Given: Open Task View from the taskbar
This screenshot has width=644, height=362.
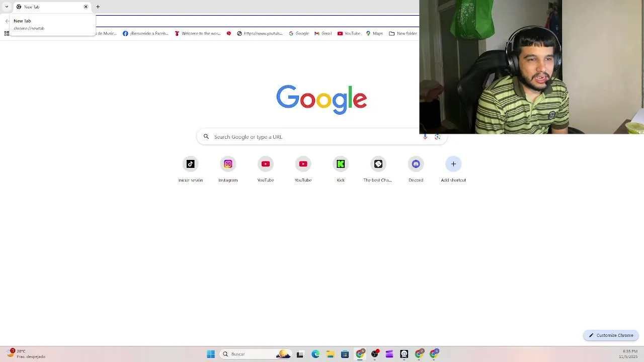Looking at the screenshot, I should tap(300, 354).
